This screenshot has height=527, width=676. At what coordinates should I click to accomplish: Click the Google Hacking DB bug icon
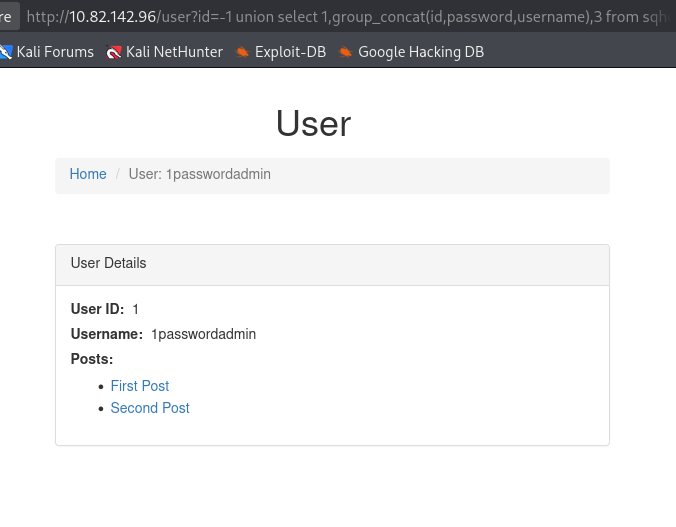coord(345,53)
